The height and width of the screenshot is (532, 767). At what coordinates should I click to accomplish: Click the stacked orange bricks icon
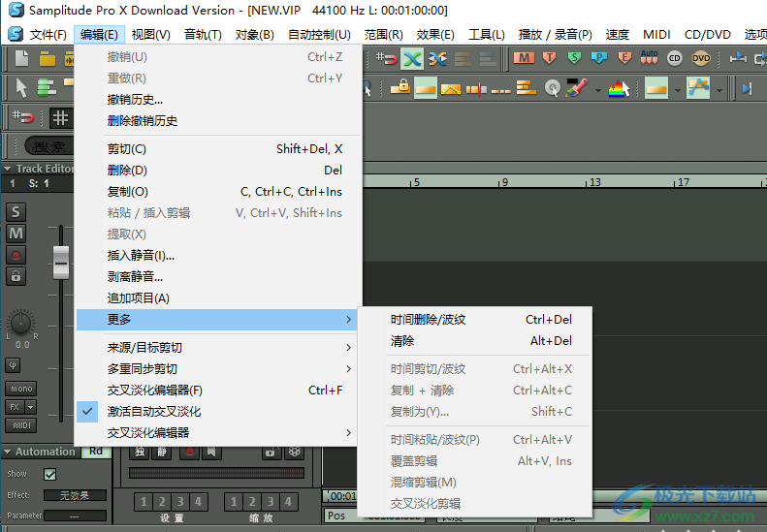527,88
